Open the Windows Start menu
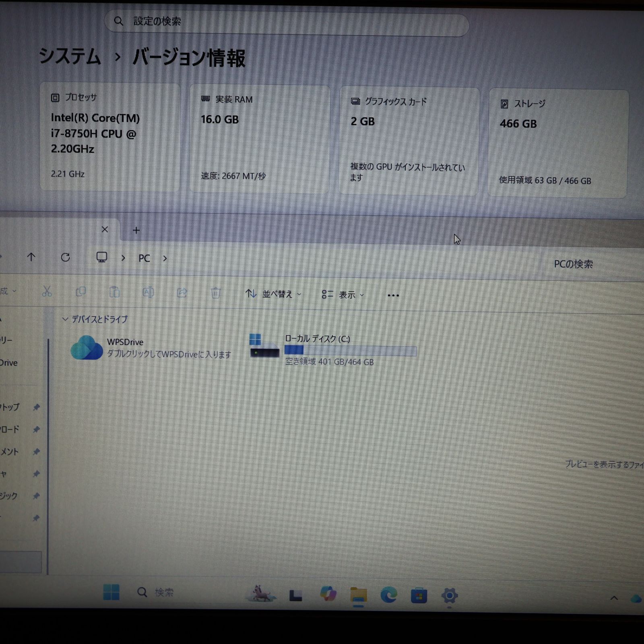Viewport: 644px width, 644px height. coord(111,592)
